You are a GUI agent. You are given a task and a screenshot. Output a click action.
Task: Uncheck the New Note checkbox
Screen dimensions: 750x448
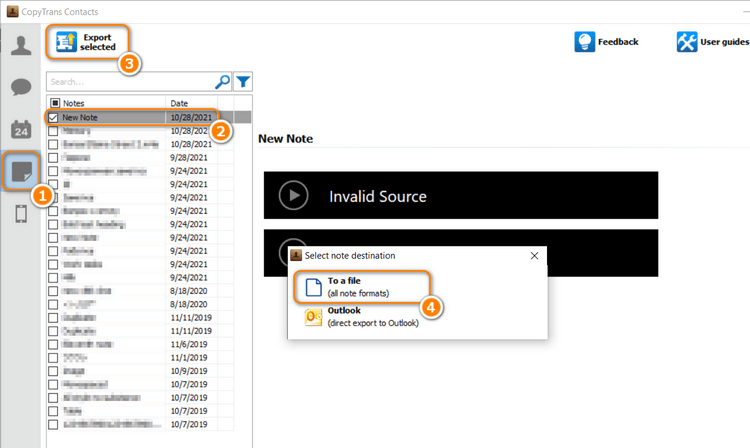tap(53, 117)
